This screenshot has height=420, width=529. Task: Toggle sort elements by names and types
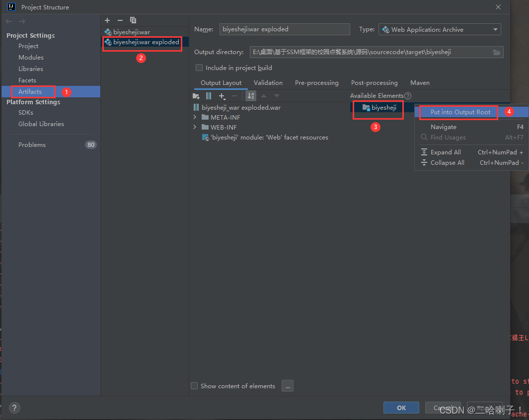tap(251, 96)
